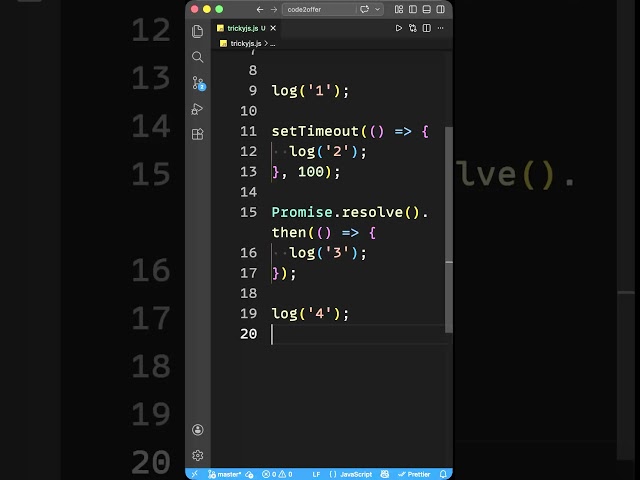Click the }); closing on line 17
The width and height of the screenshot is (640, 480).
(x=284, y=273)
